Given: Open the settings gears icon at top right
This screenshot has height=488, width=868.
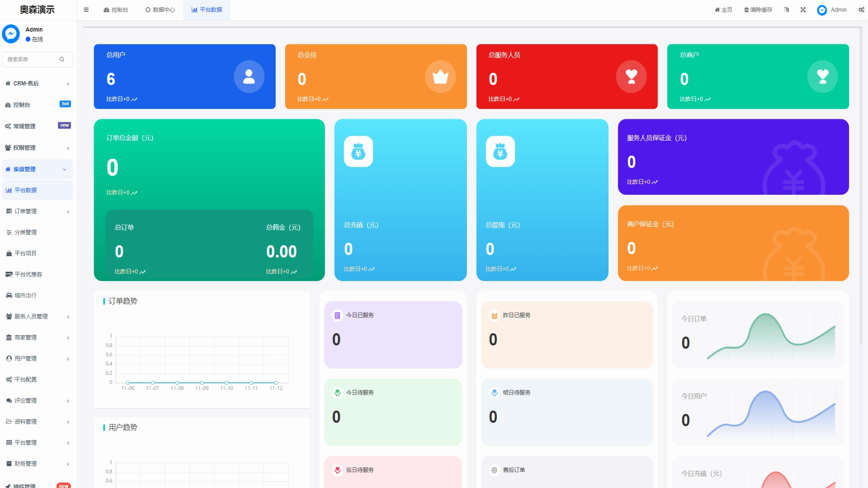Looking at the screenshot, I should coord(861,10).
